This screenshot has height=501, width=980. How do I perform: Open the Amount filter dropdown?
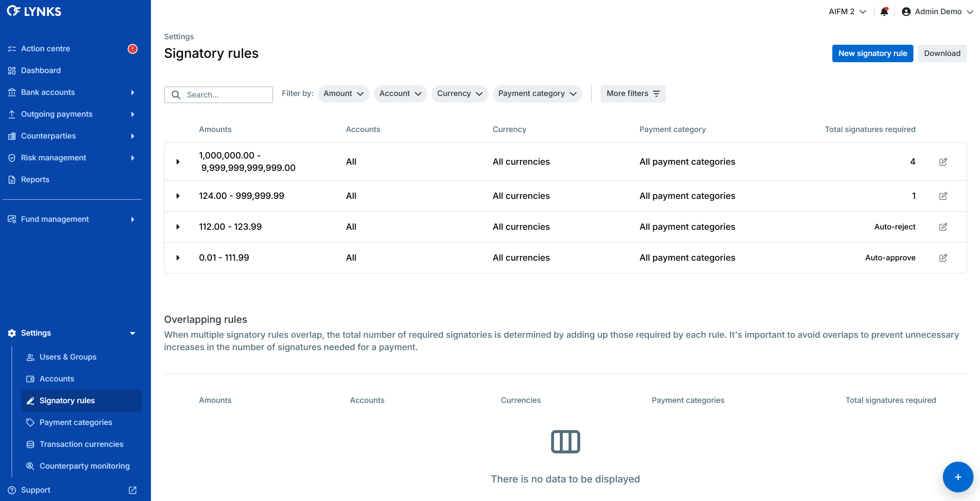click(343, 93)
